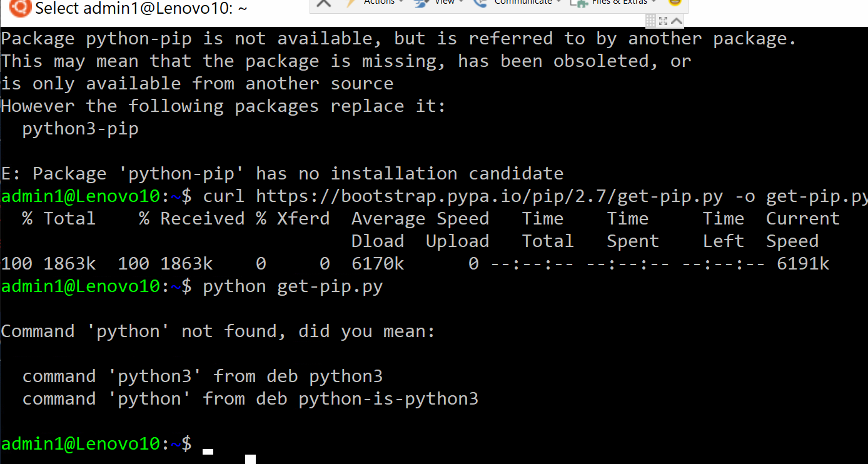
Task: Expand the dropdown arrow next to Actions
Action: [x=400, y=3]
